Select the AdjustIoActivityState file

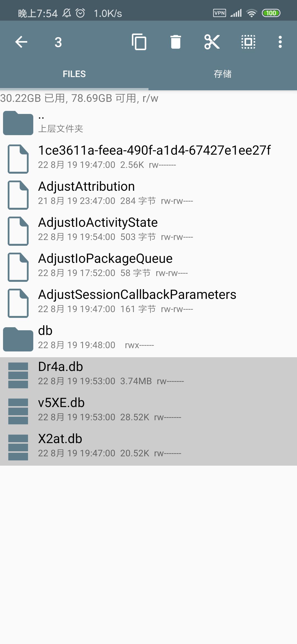click(x=148, y=231)
